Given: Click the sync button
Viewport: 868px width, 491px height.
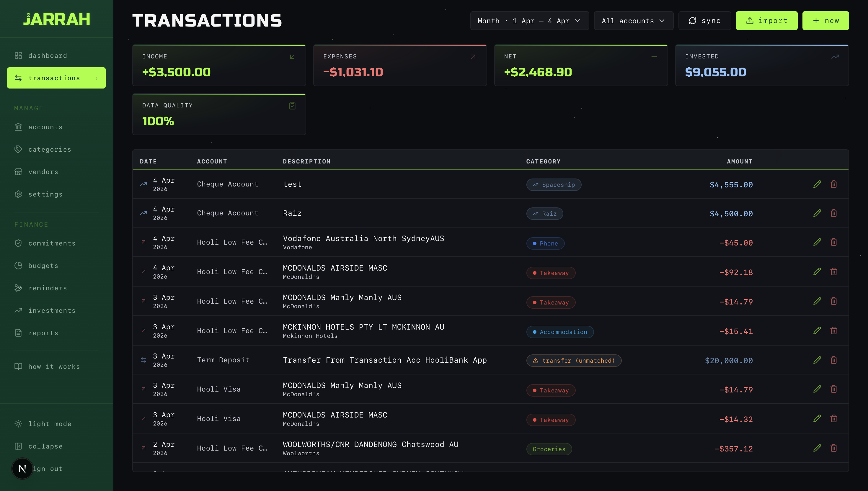Looking at the screenshot, I should 704,21.
